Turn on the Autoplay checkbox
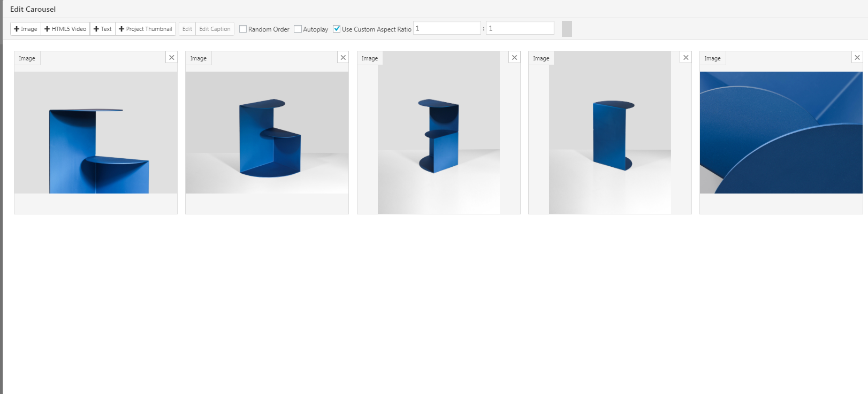This screenshot has height=394, width=868. pyautogui.click(x=298, y=29)
